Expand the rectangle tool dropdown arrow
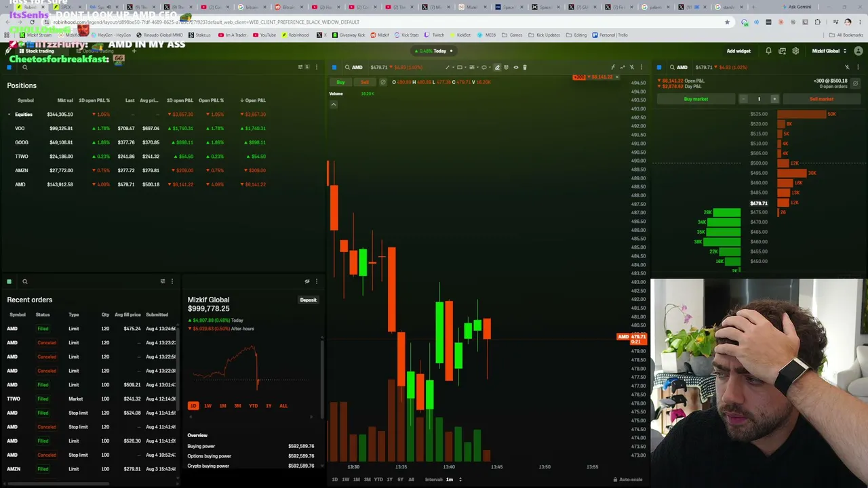 pos(464,67)
